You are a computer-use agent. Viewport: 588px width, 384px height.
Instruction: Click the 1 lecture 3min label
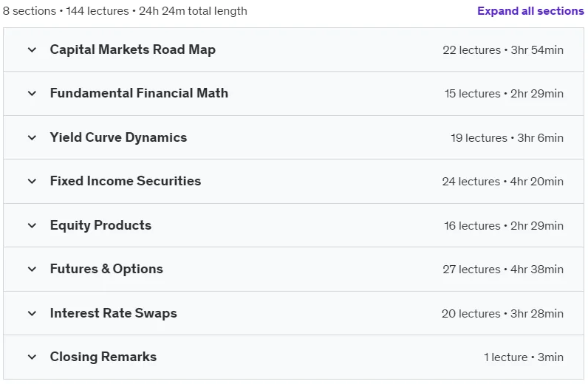(524, 357)
